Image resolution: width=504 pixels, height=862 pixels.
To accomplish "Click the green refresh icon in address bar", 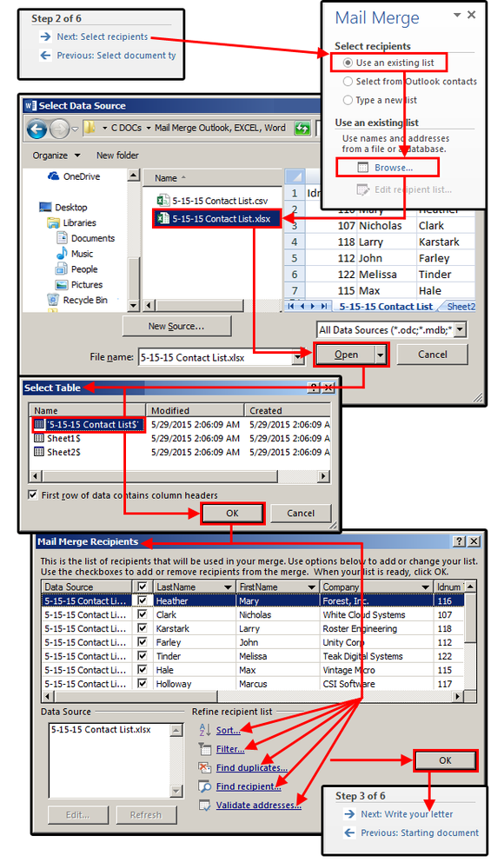I will click(x=302, y=129).
